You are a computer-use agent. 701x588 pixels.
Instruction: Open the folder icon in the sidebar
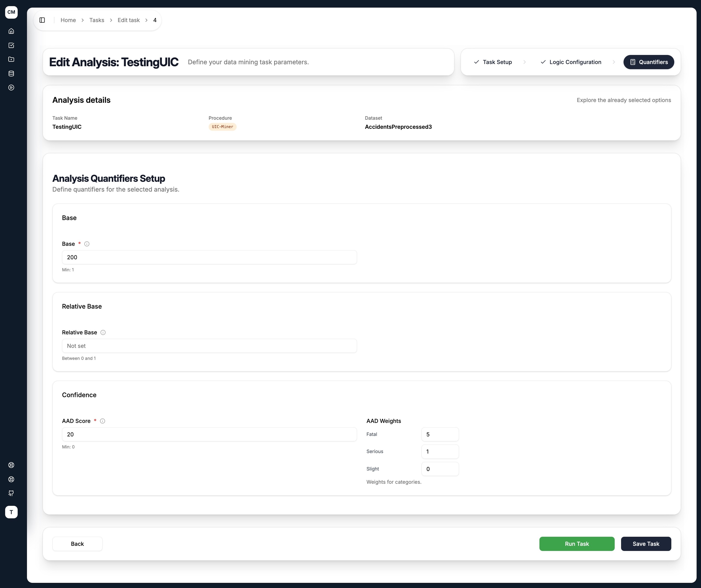[x=11, y=59]
